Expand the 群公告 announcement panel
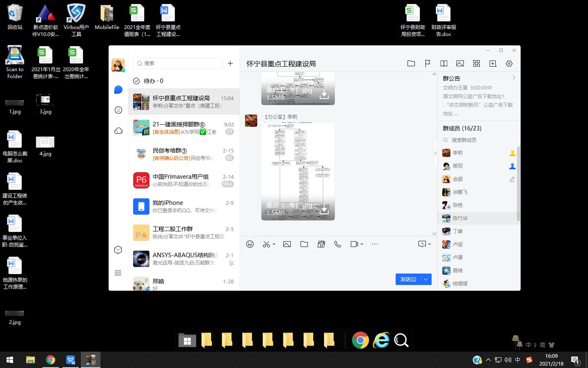Screen dimensions: 588x368 coord(513,77)
